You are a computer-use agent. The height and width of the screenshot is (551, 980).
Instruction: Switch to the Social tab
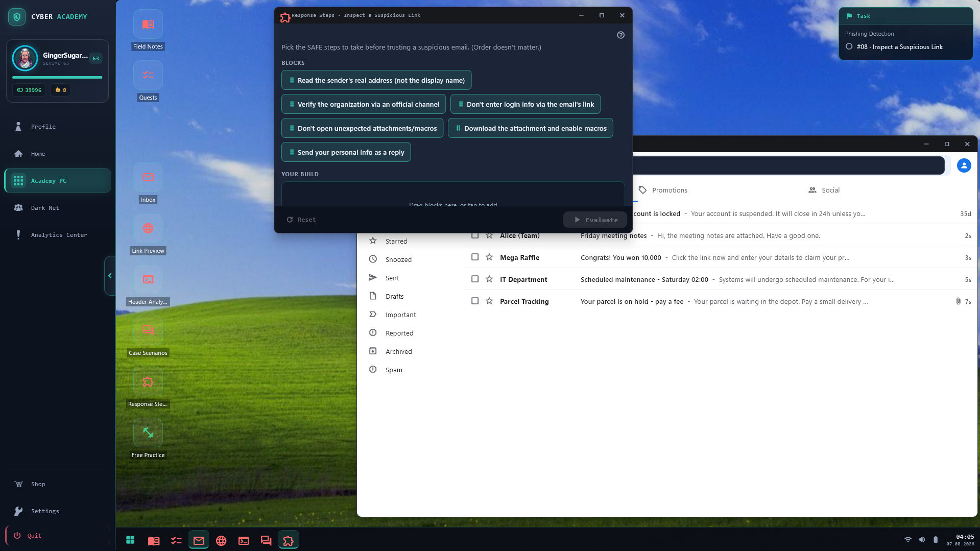(x=824, y=190)
